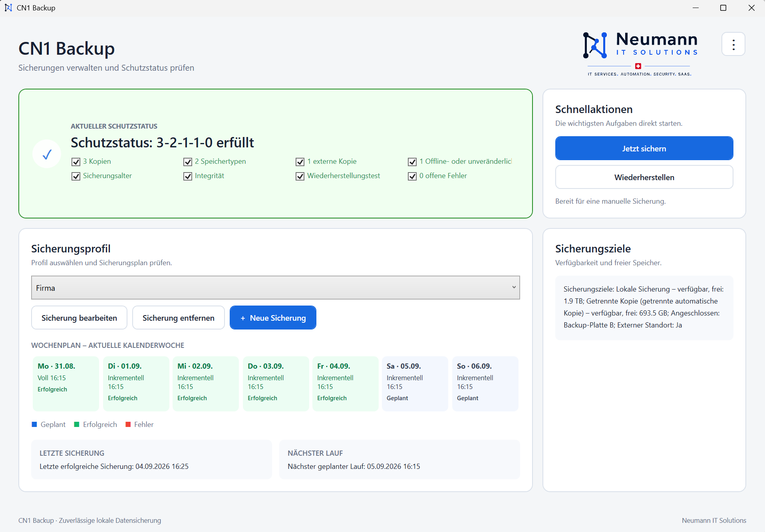Select the Do 03.09. day card

coord(276,384)
